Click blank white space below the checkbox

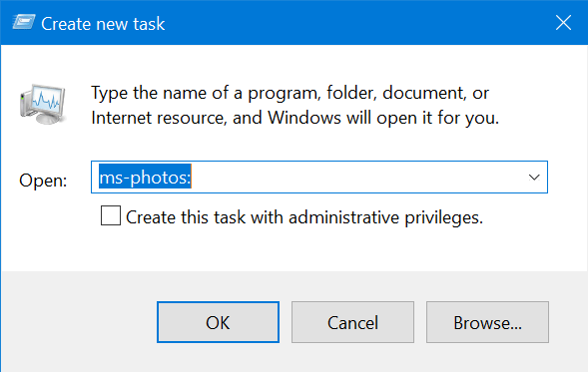click(293, 249)
